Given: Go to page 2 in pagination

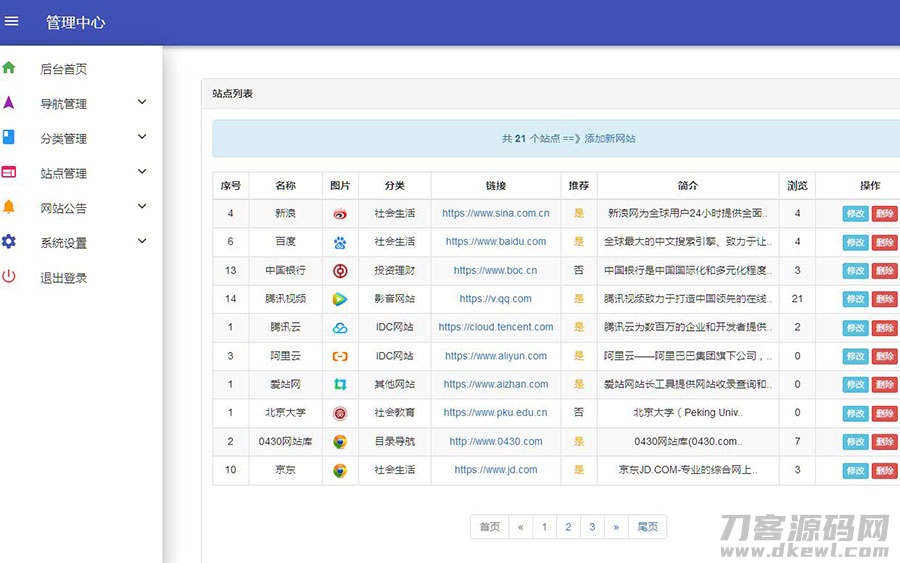Looking at the screenshot, I should 568,527.
